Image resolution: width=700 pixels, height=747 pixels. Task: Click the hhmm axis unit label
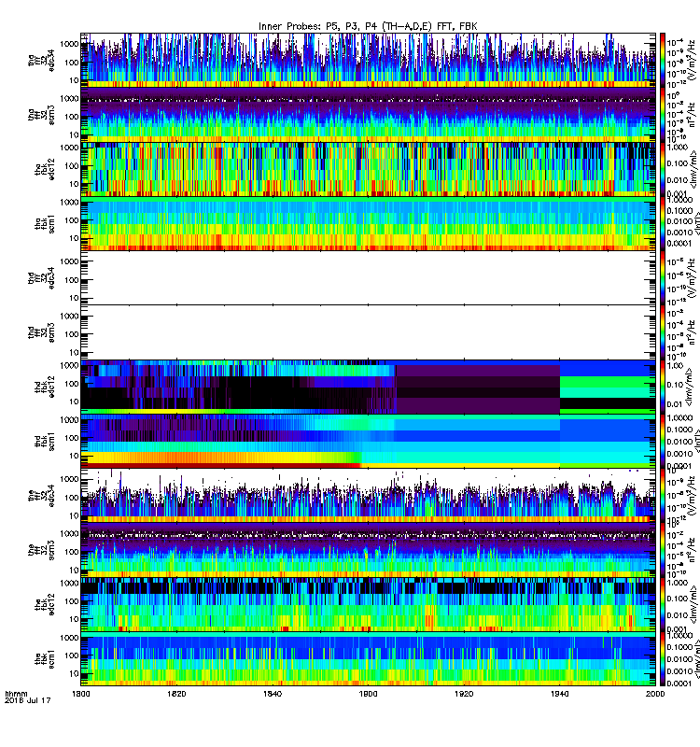pos(16,694)
